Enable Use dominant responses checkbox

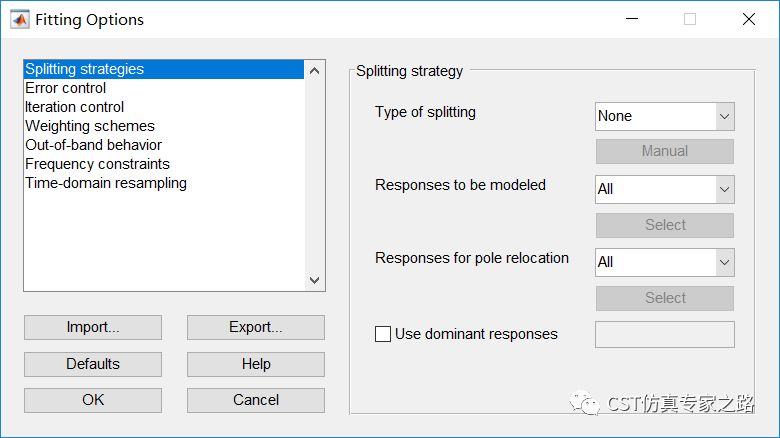383,334
